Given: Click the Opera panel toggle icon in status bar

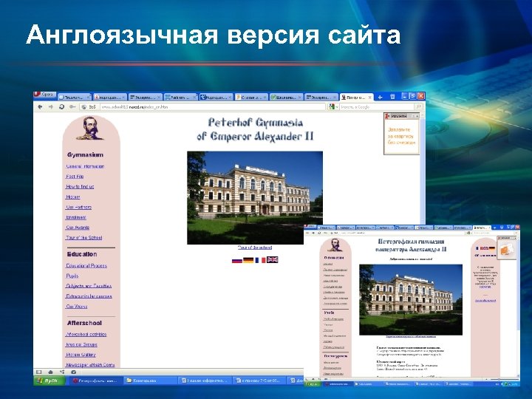Looking at the screenshot, I should click(39, 372).
